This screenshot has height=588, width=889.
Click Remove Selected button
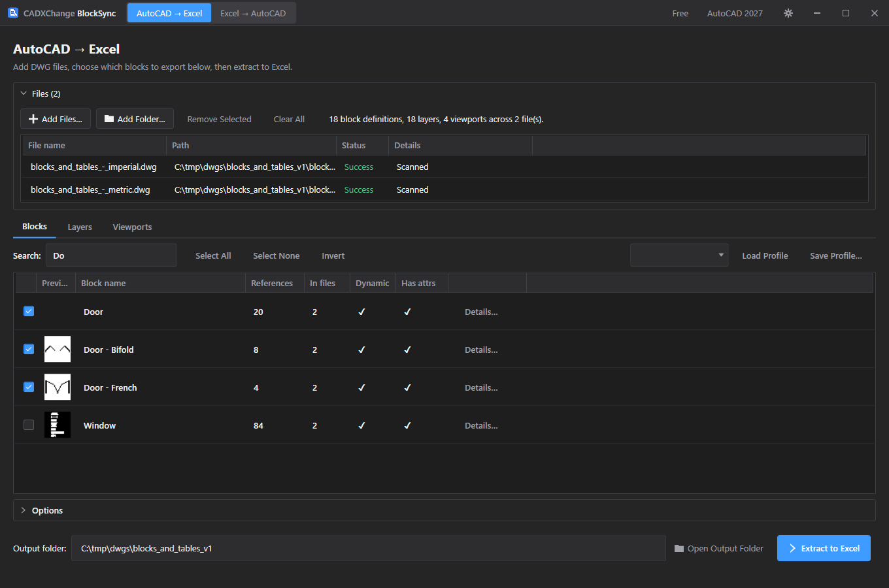point(219,119)
